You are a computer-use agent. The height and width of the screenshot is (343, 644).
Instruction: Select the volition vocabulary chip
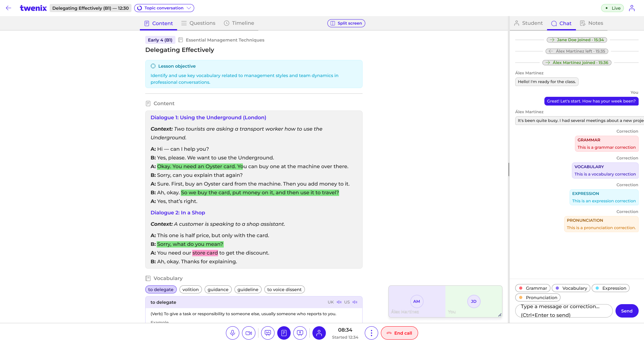tap(191, 289)
